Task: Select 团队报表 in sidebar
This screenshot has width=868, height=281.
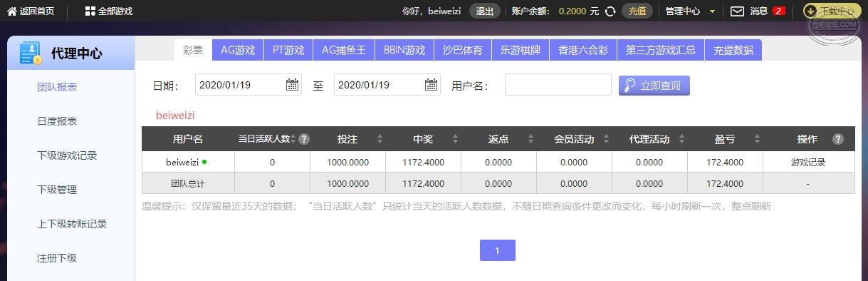Action: pyautogui.click(x=57, y=87)
